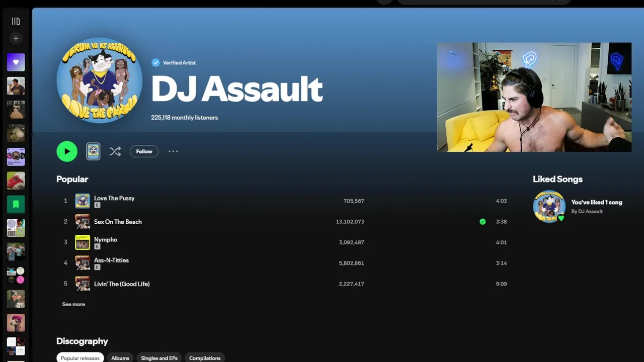Open You've liked 1 song link

coord(597,202)
